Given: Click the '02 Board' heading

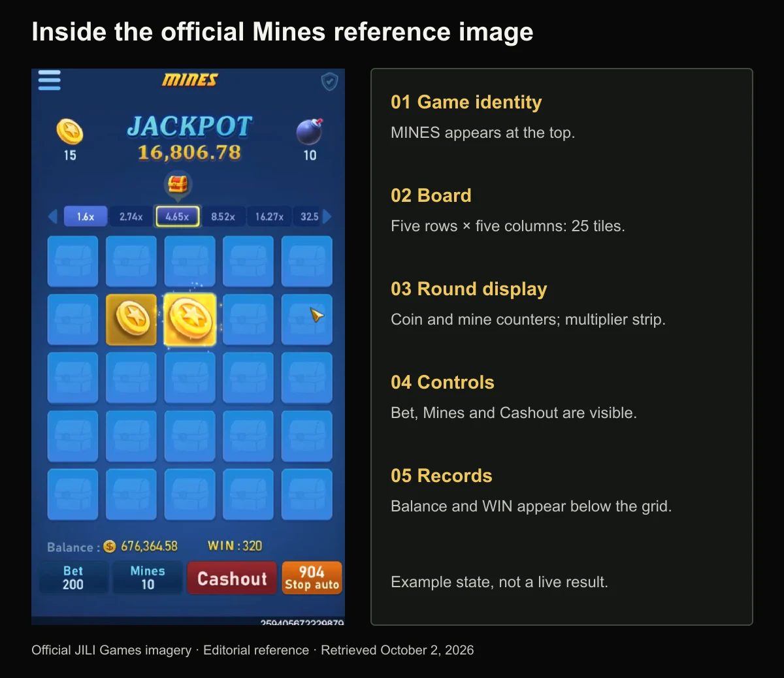Looking at the screenshot, I should coord(431,195).
